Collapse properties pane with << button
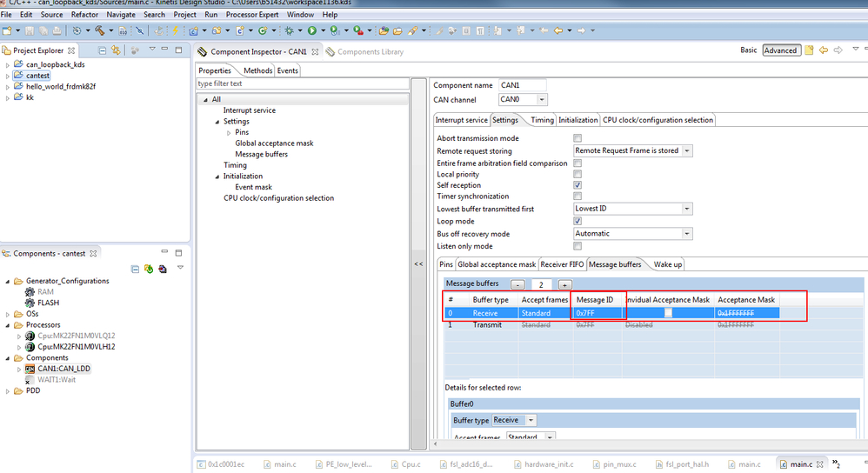The image size is (868, 473). (x=418, y=264)
